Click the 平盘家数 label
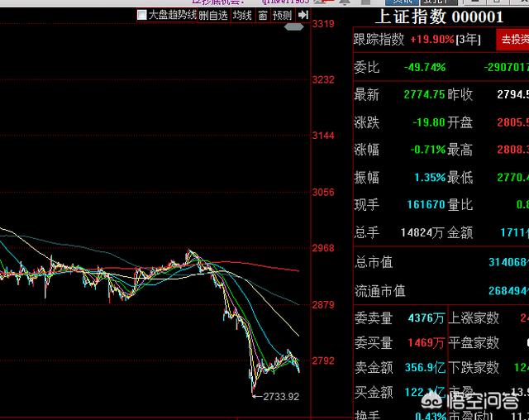 (474, 343)
